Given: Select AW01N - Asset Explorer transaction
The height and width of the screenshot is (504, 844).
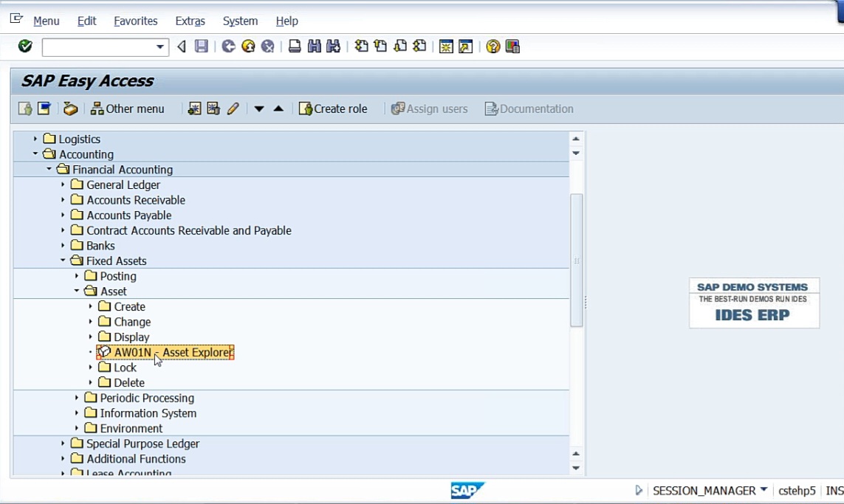Looking at the screenshot, I should tap(165, 352).
